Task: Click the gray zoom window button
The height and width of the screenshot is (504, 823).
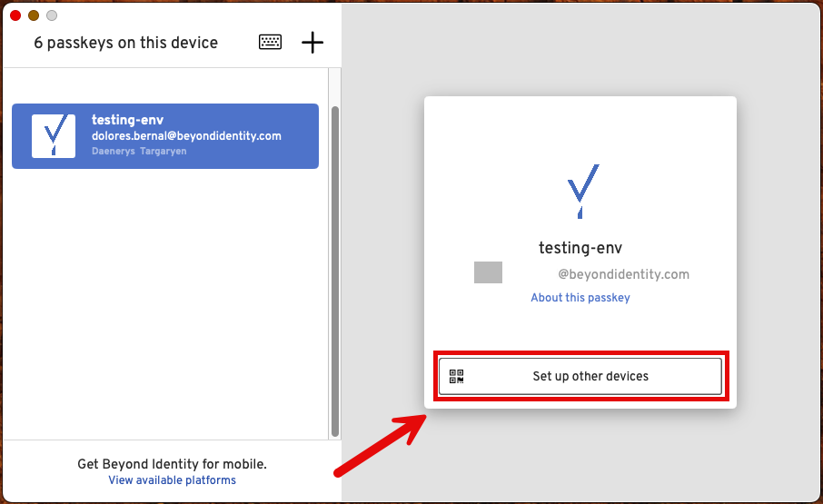Action: tap(52, 15)
